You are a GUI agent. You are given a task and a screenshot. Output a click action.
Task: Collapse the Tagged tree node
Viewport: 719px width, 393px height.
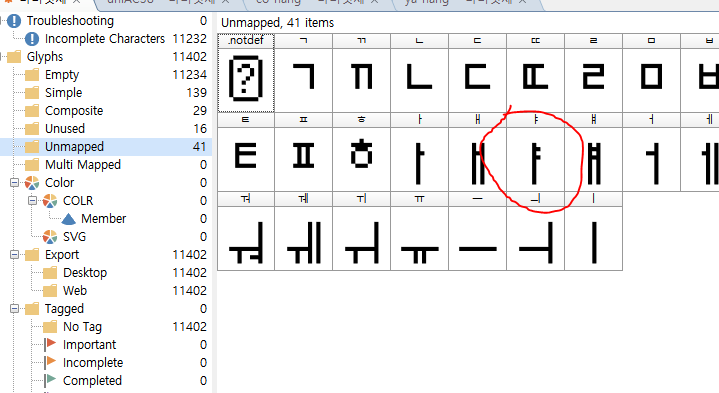point(15,309)
